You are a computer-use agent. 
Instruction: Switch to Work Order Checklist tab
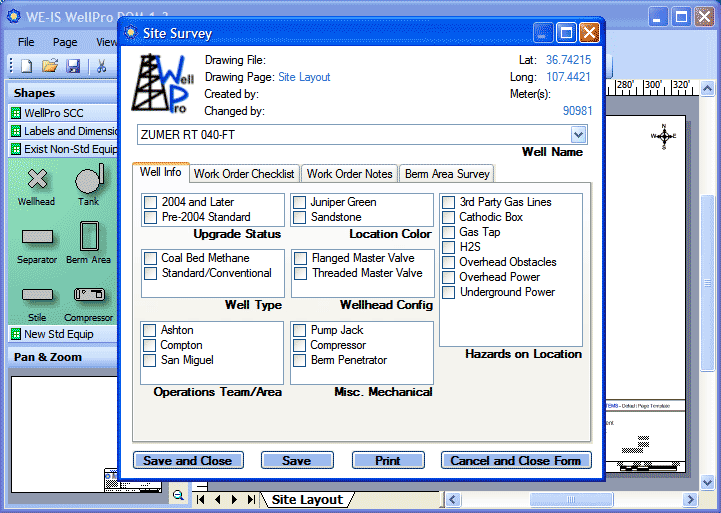[244, 174]
